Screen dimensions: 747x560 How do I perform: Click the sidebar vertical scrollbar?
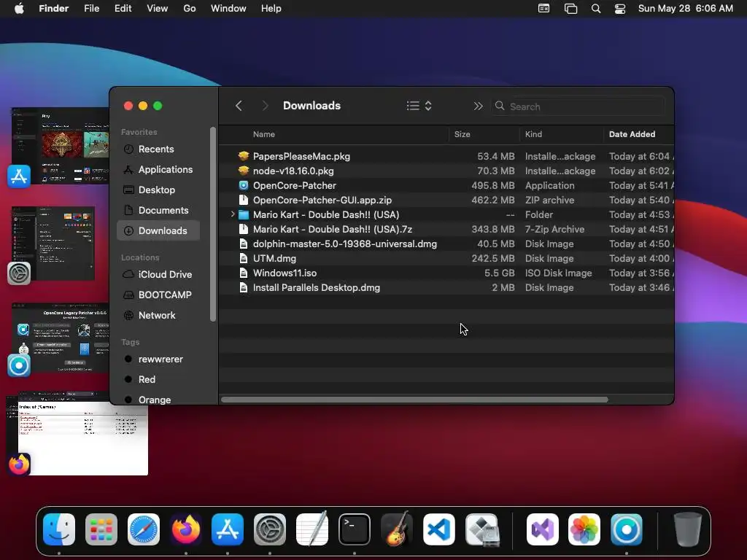tap(213, 224)
